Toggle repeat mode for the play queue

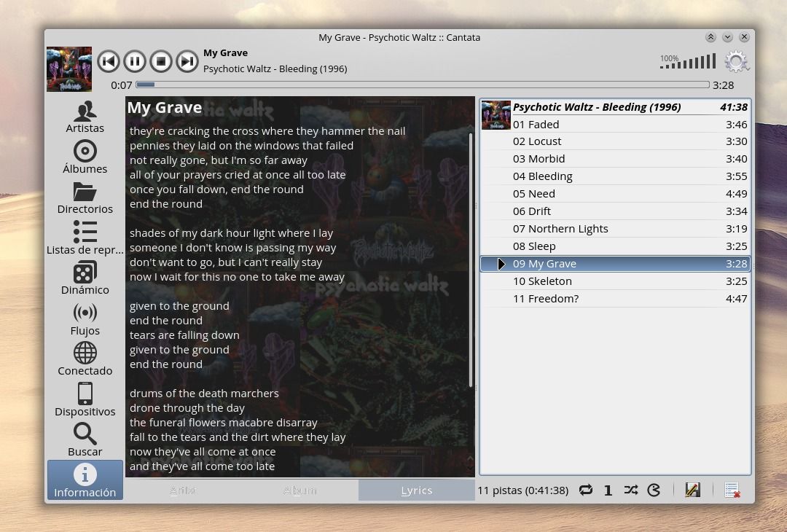(x=585, y=490)
